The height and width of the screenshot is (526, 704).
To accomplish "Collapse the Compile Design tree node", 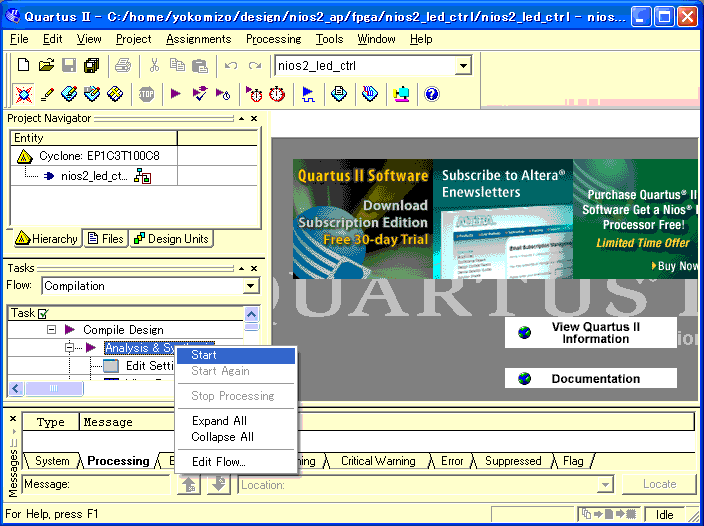I will [52, 330].
